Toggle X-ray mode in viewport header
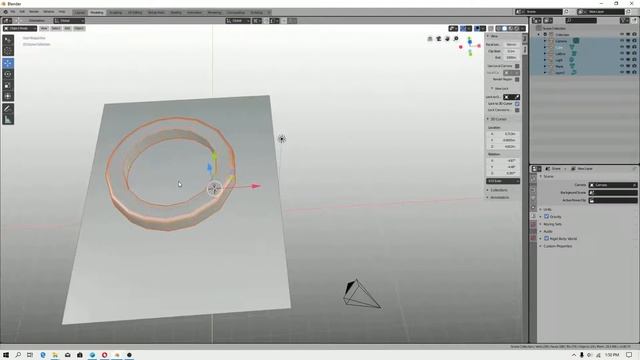Image resolution: width=640 pixels, height=360 pixels. coord(491,29)
